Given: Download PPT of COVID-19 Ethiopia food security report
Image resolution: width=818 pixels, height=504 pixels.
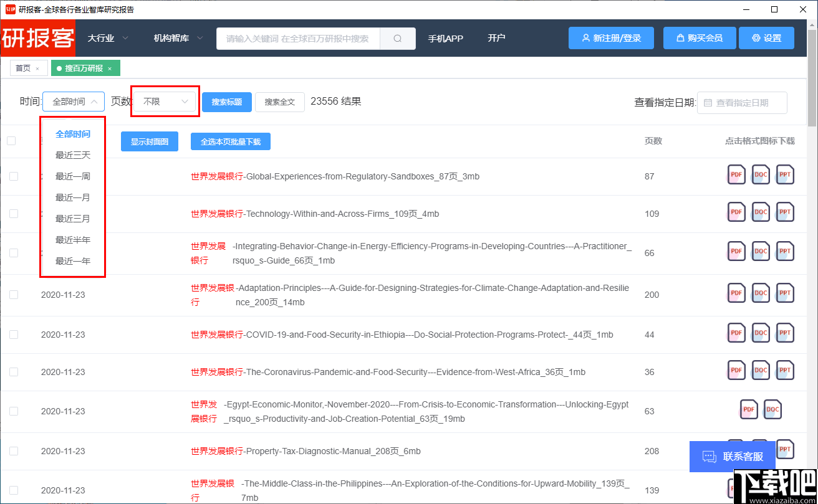Looking at the screenshot, I should [x=785, y=333].
